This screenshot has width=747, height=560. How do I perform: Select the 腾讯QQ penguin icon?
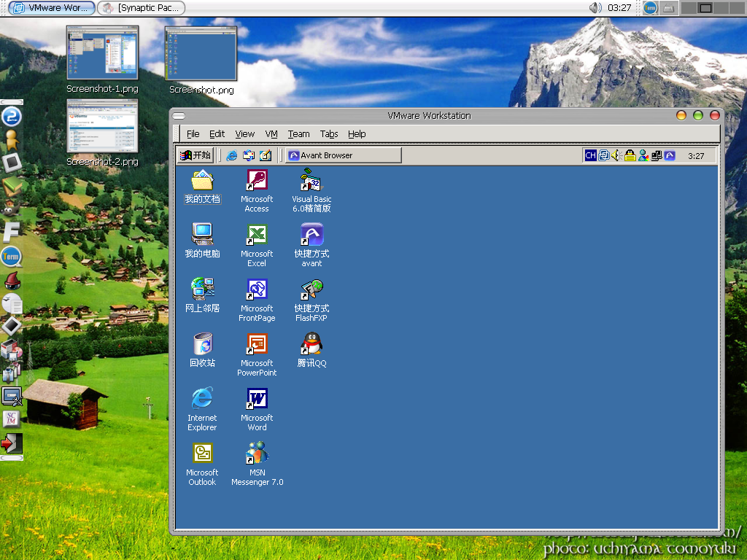[311, 344]
